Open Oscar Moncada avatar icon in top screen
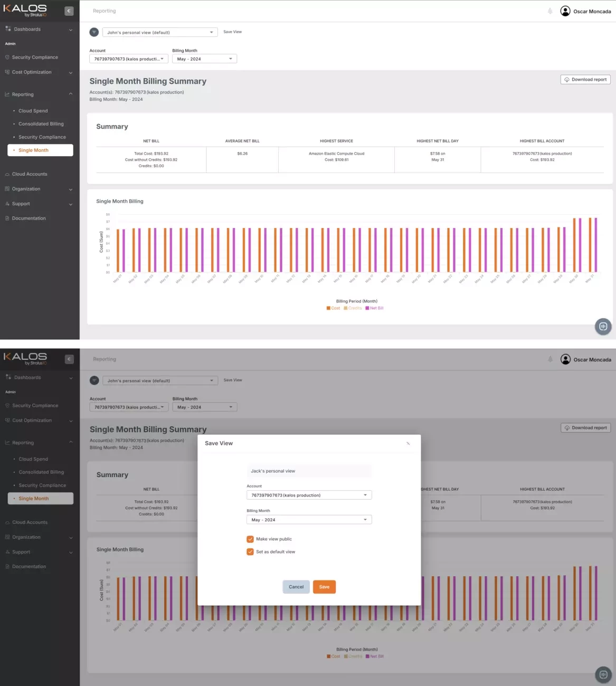616x686 pixels. point(565,11)
